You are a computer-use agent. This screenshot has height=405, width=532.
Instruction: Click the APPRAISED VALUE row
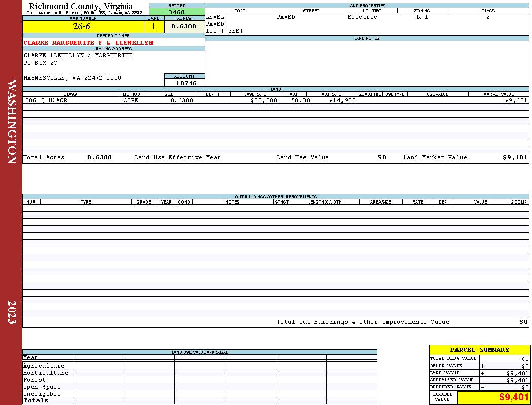click(479, 380)
